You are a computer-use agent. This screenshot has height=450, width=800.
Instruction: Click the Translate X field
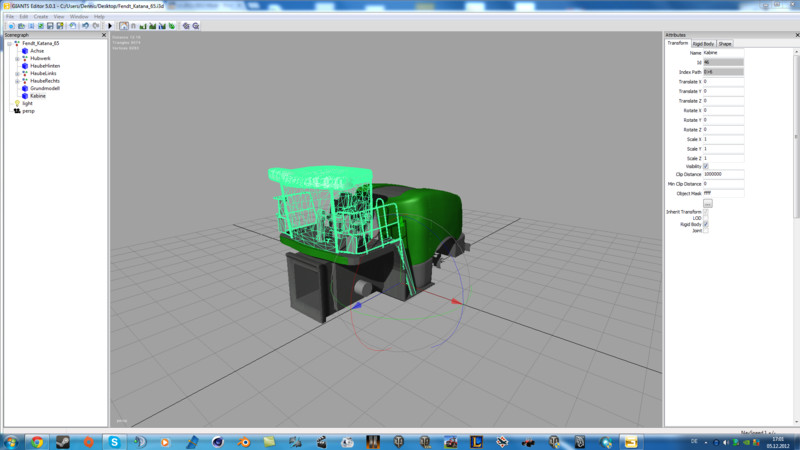click(723, 82)
